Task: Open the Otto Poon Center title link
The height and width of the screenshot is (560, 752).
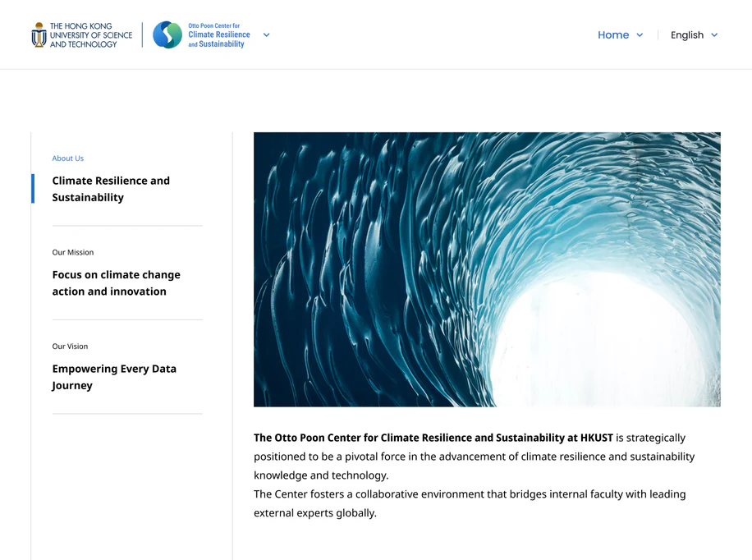Action: (218, 35)
